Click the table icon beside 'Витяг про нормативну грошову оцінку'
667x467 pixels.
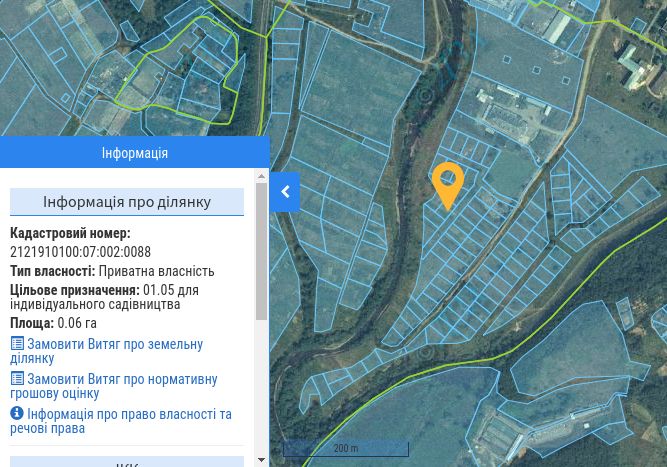[17, 378]
